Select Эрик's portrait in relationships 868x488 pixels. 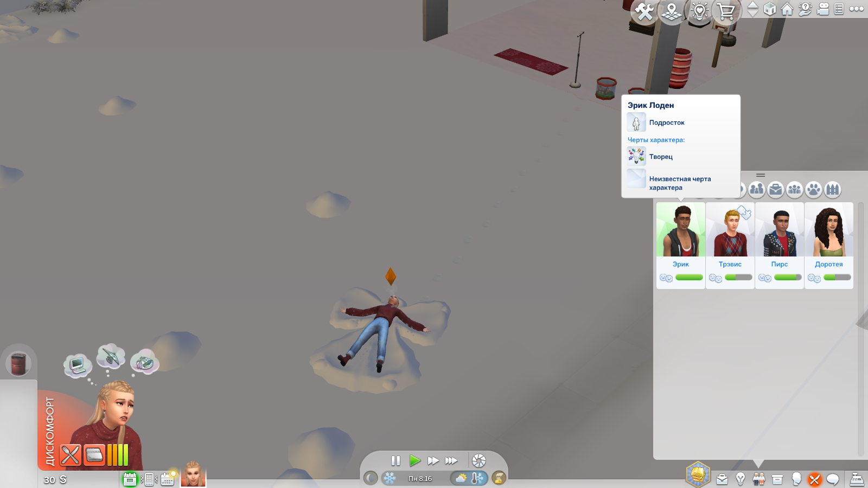point(681,229)
